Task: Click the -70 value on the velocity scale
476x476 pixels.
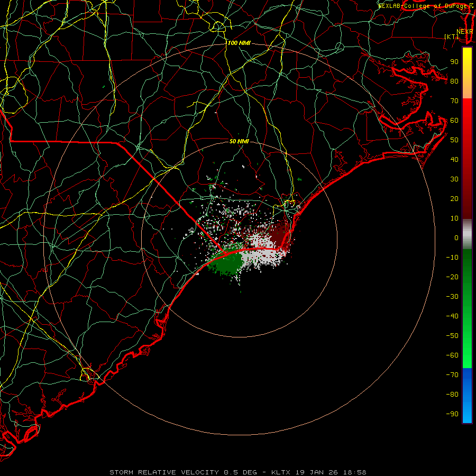Action: point(452,375)
